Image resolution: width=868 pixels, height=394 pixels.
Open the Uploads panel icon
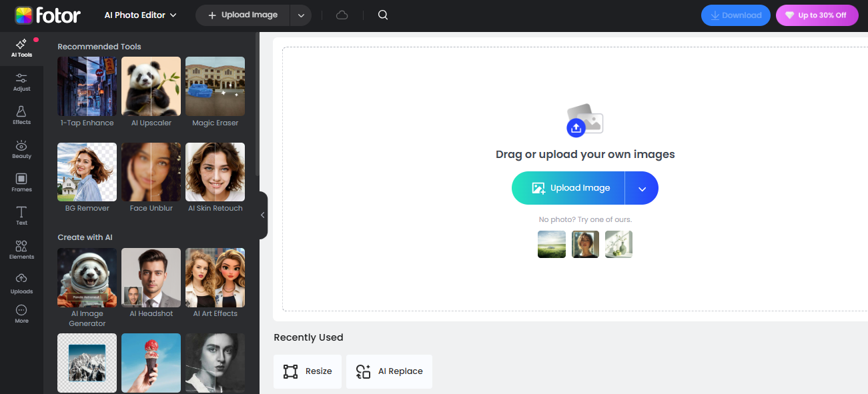pos(21,281)
